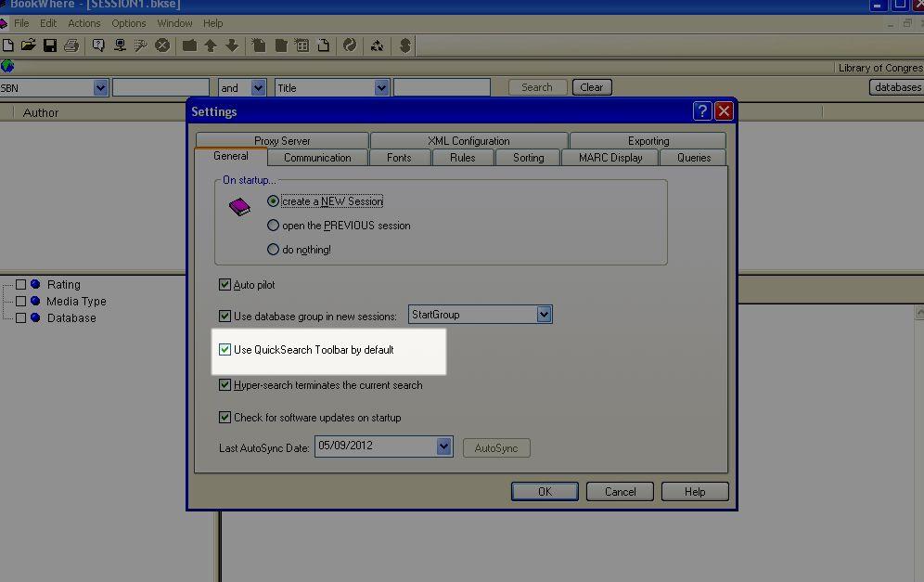Viewport: 924px width, 582px height.
Task: Open the Sorting tab
Action: tap(529, 158)
